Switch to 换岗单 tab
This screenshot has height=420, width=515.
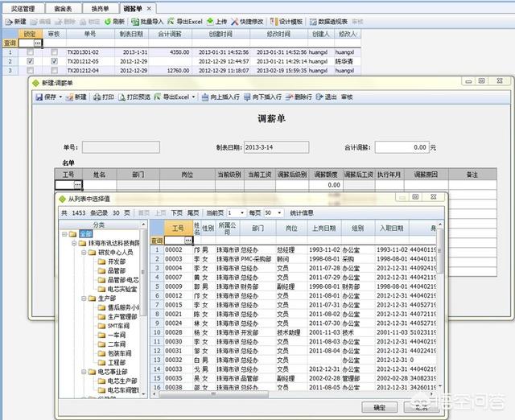[x=100, y=7]
